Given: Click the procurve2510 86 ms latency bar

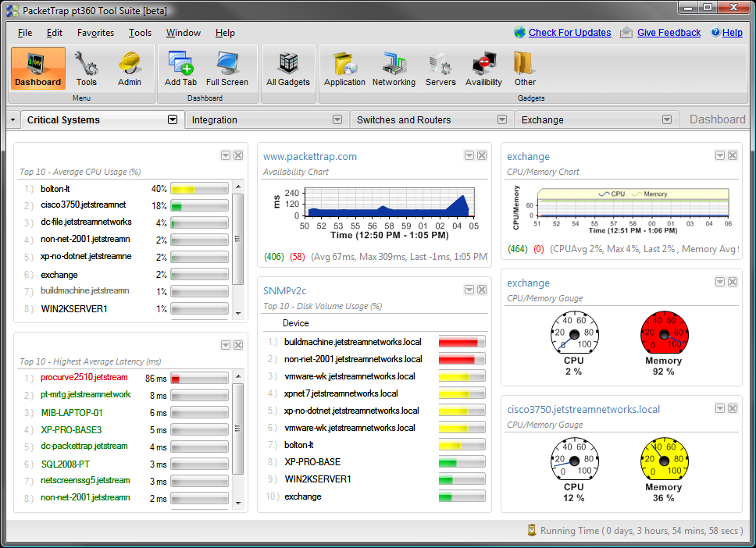Looking at the screenshot, I should point(200,379).
